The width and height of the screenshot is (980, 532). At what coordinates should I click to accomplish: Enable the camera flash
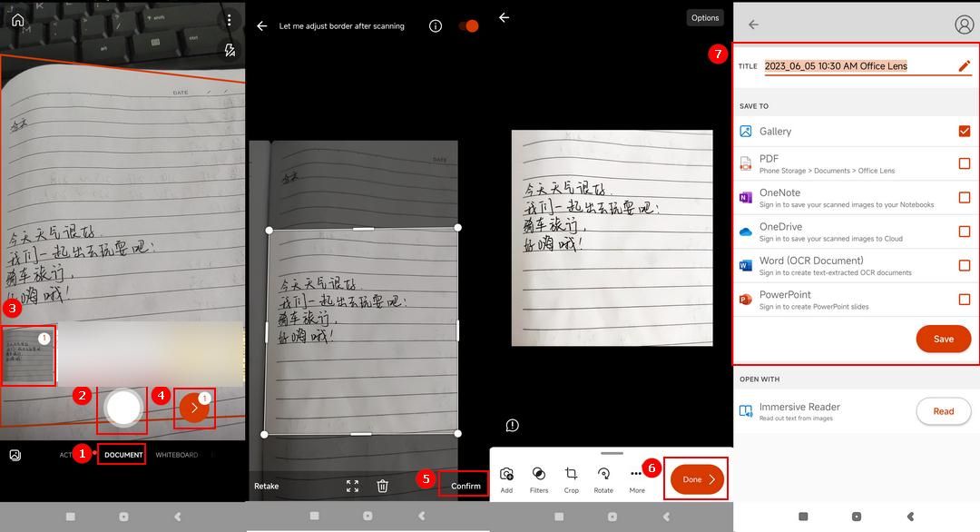tap(230, 49)
